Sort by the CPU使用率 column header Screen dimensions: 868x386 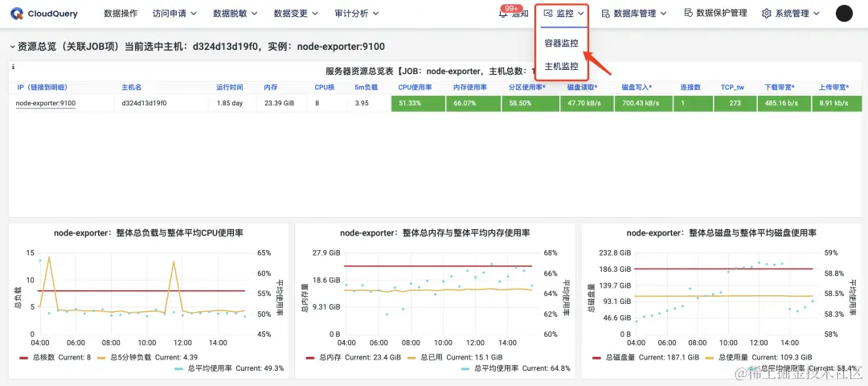[416, 88]
